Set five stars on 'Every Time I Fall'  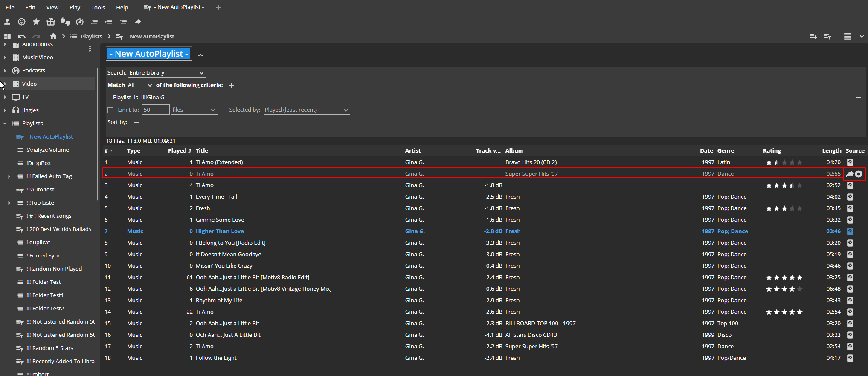(x=799, y=197)
